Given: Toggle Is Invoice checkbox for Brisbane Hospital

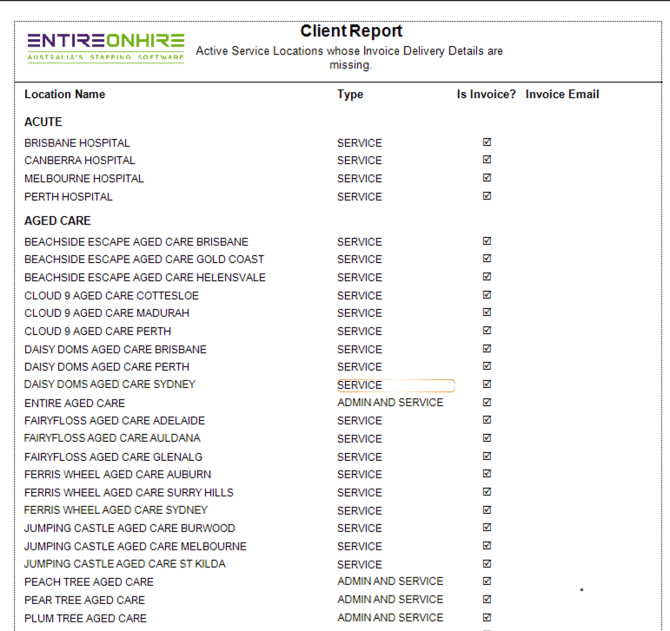Looking at the screenshot, I should coord(487,143).
